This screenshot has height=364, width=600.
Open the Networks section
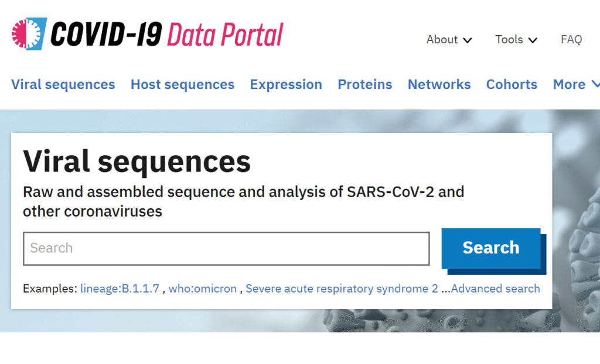439,84
